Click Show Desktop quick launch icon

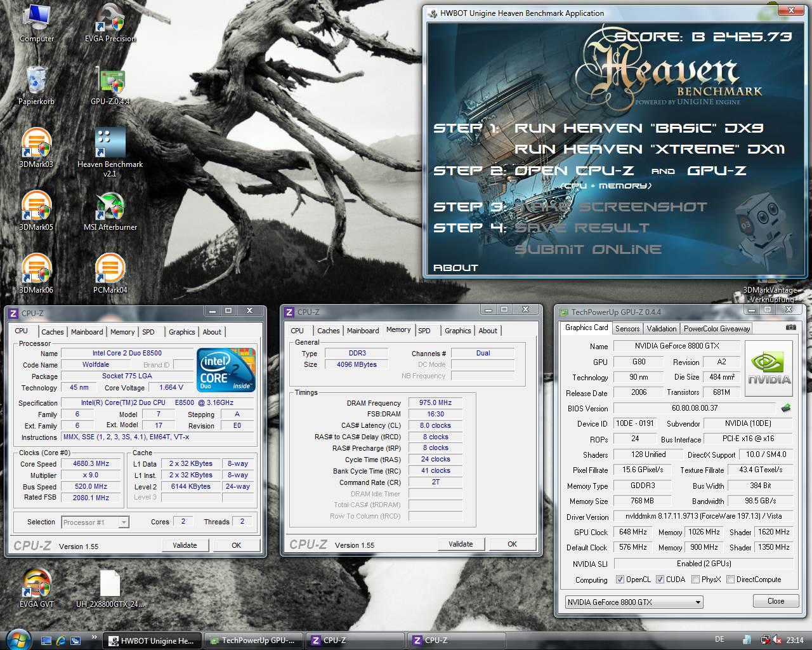[46, 640]
